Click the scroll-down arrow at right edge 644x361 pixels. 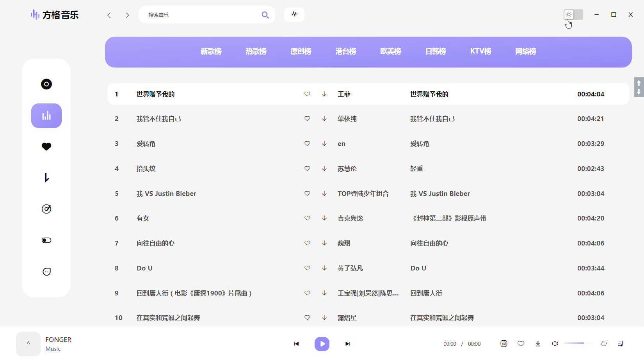click(x=639, y=92)
